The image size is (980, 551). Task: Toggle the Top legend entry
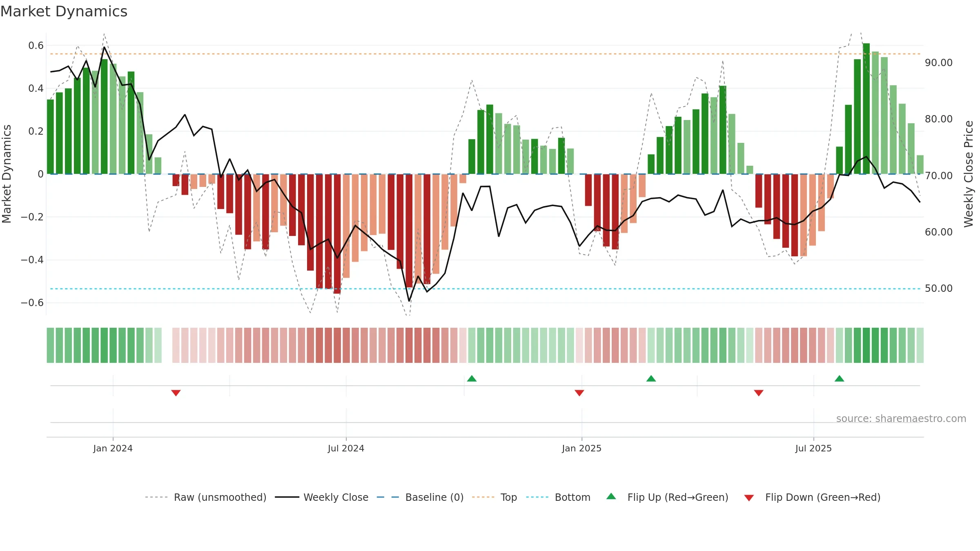coord(494,497)
